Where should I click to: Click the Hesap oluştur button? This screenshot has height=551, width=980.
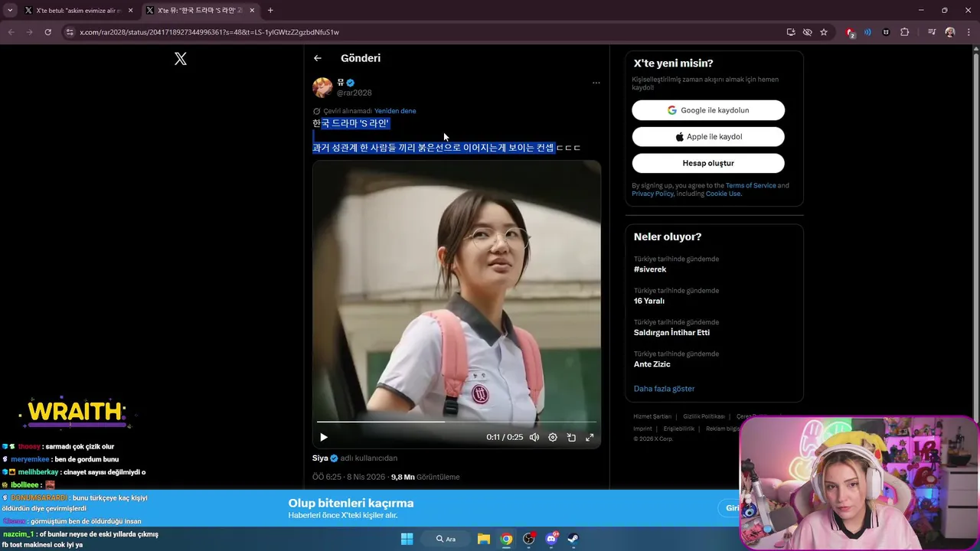[x=708, y=163]
